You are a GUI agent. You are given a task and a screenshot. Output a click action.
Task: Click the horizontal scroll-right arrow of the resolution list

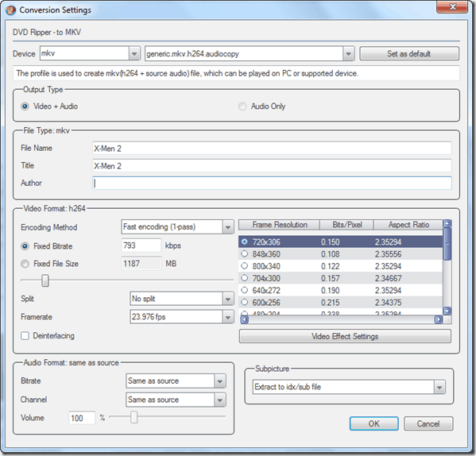[x=439, y=319]
